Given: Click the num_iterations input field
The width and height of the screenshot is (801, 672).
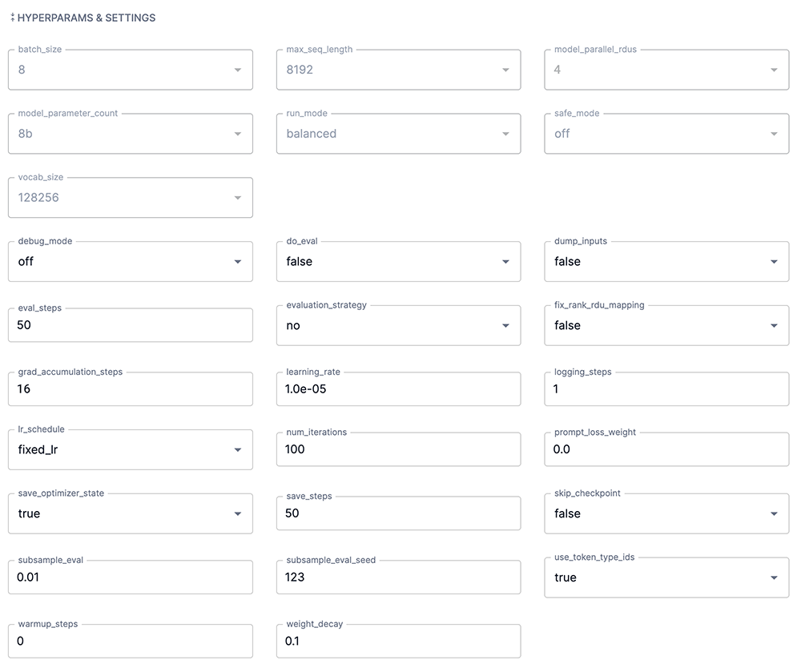Looking at the screenshot, I should click(398, 449).
